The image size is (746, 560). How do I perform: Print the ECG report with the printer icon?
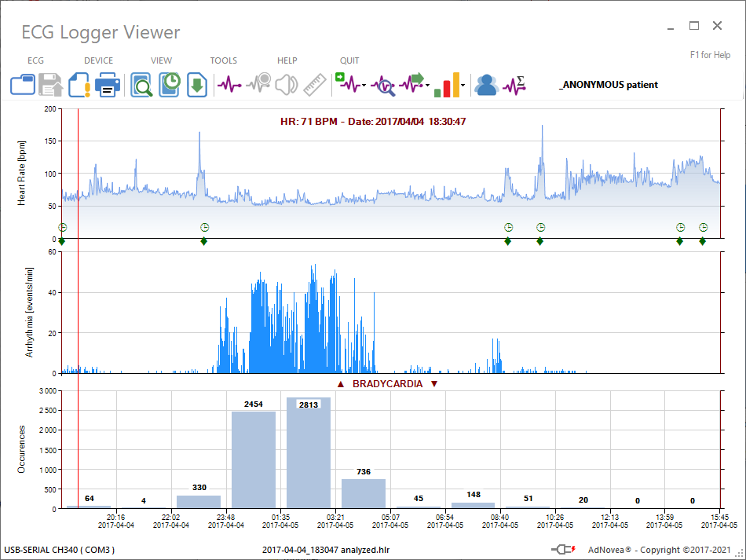(108, 85)
